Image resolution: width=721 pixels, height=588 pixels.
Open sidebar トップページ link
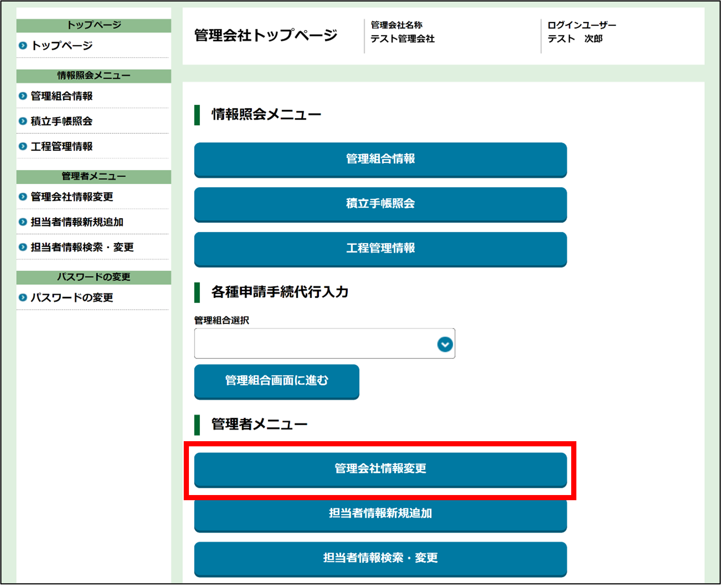coord(62,45)
